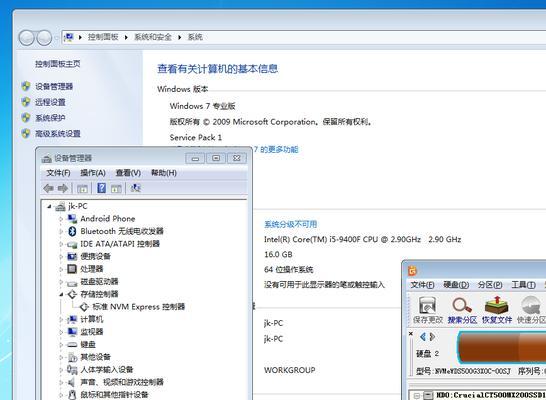Open 系统保护 link in sidebar

pyautogui.click(x=50, y=118)
